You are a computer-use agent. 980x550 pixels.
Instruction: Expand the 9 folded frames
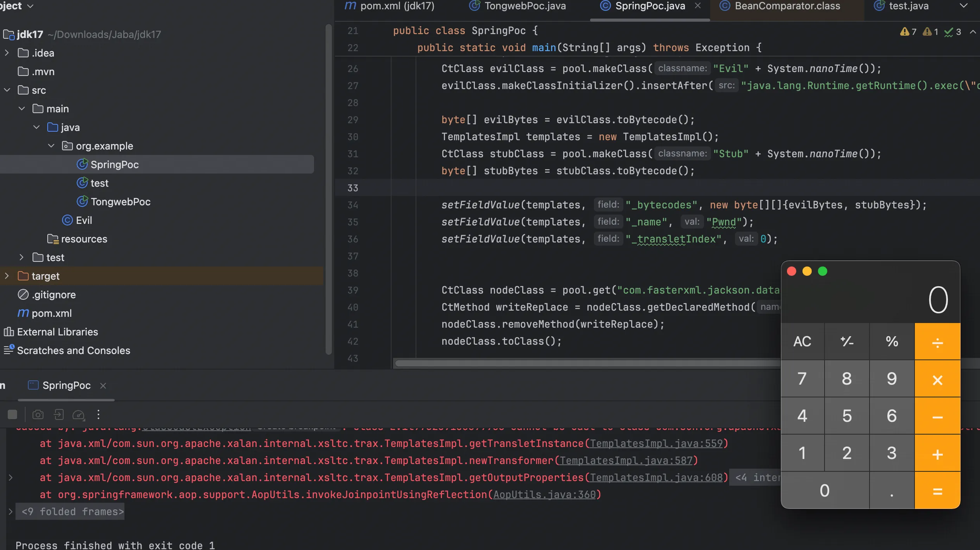point(72,512)
